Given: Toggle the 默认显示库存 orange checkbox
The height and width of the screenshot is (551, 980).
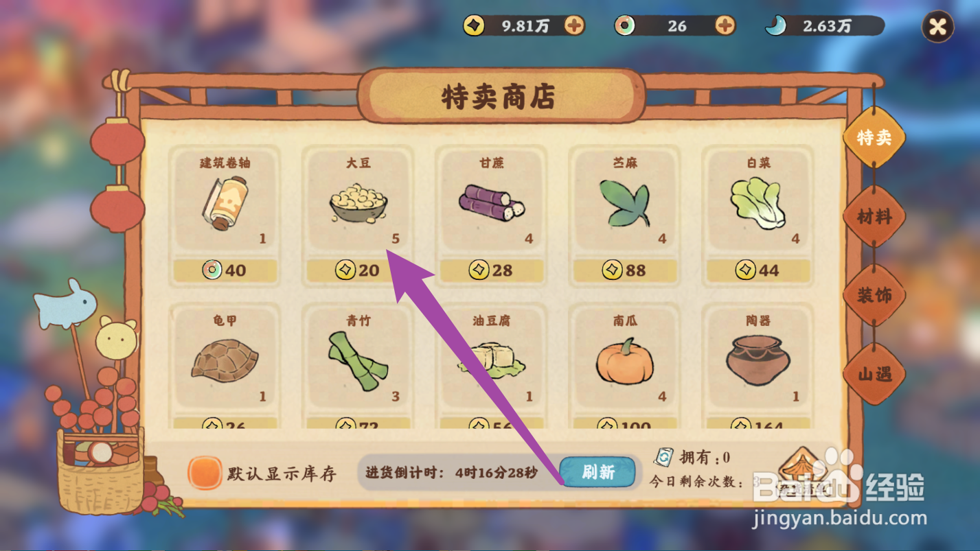Looking at the screenshot, I should tap(205, 473).
